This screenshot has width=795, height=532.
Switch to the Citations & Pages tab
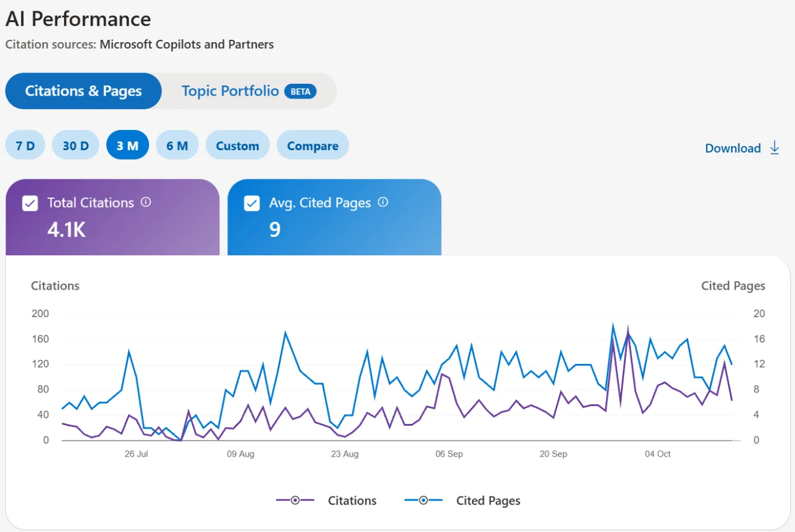click(x=84, y=91)
